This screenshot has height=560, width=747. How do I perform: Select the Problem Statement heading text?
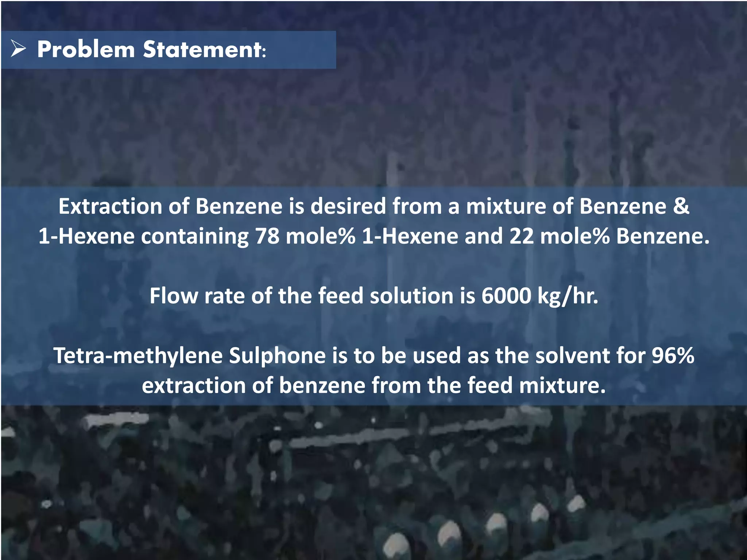pos(152,50)
